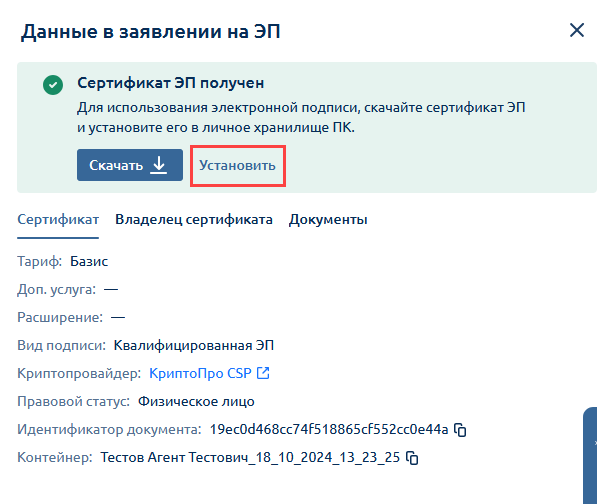Open the Документы tab
Image resolution: width=597 pixels, height=504 pixels.
(328, 220)
